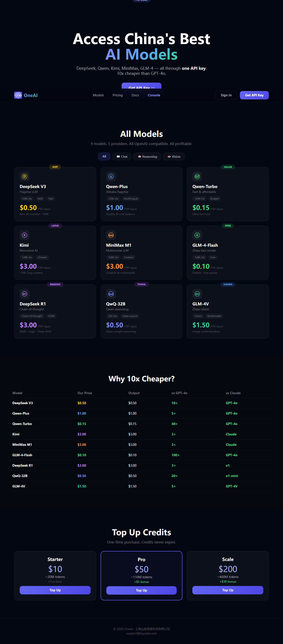Open the GLM-4V card title
Screen dimensions: 283x644
201,304
